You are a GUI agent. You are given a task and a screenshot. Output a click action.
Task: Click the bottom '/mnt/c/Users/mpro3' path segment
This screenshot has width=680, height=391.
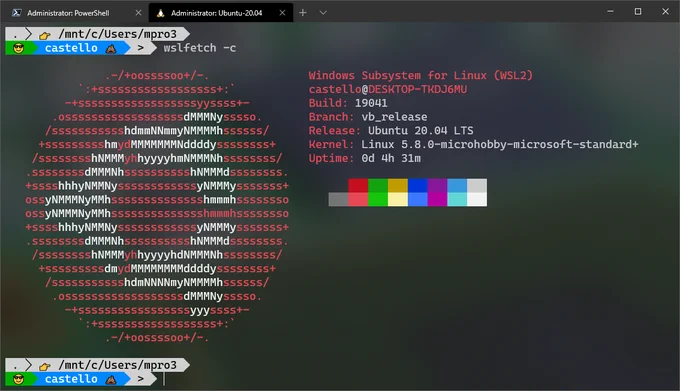point(118,365)
